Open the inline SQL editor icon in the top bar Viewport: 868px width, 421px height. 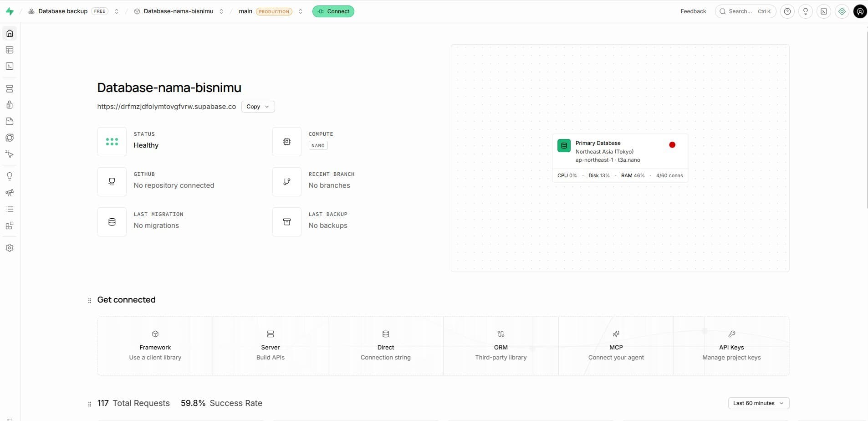tap(824, 11)
